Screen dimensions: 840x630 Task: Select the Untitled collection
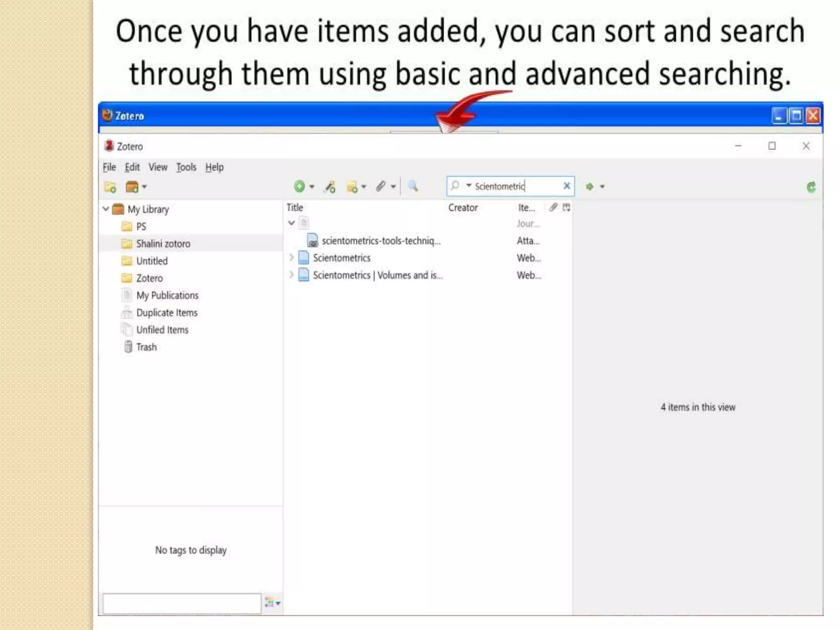click(x=152, y=261)
